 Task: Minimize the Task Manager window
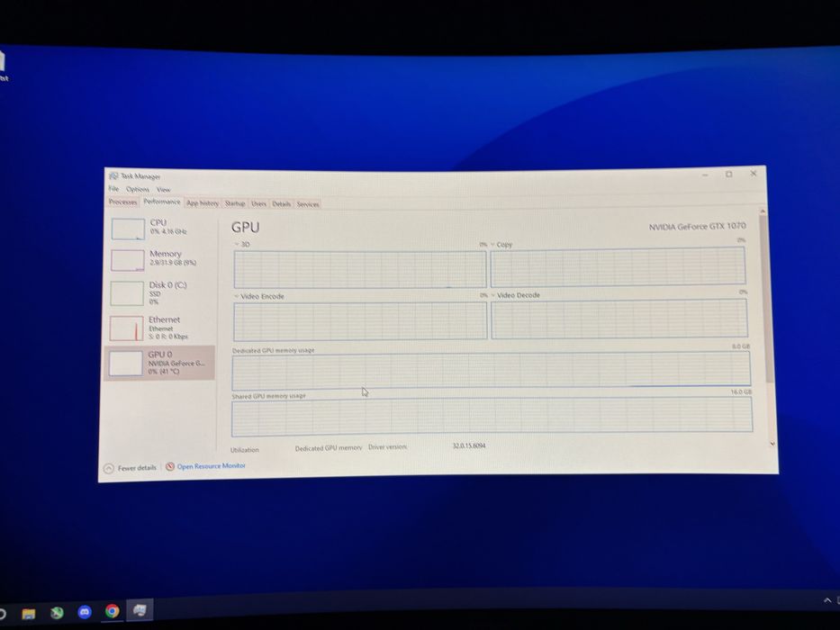pyautogui.click(x=705, y=175)
